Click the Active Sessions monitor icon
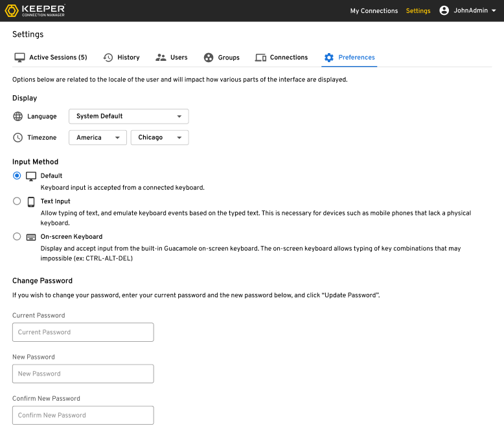Screen dimensions: 504x426 click(19, 58)
